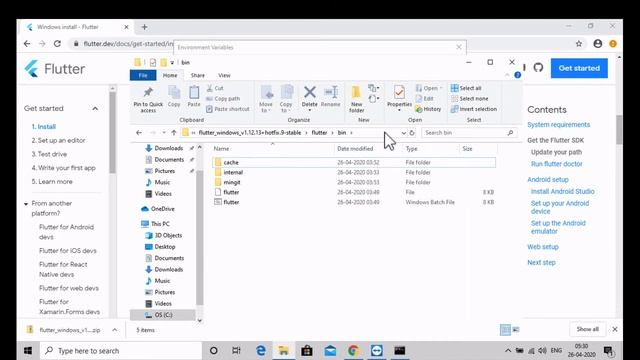Image resolution: width=640 pixels, height=360 pixels.
Task: Click taskbar search box
Action: (x=121, y=351)
